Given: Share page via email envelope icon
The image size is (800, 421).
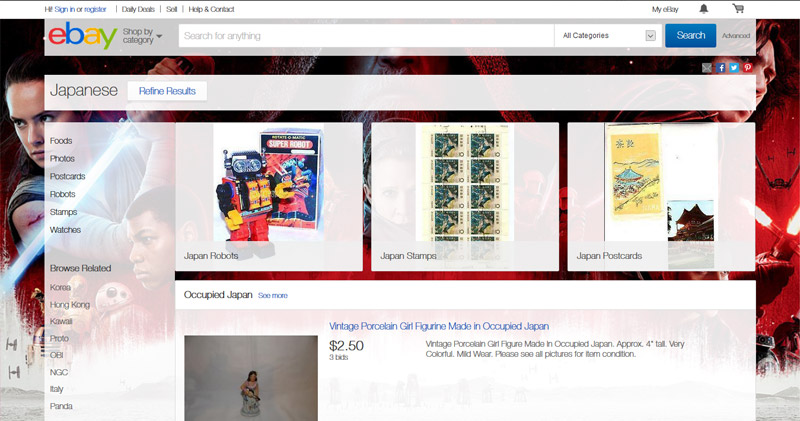Looking at the screenshot, I should coord(707,68).
